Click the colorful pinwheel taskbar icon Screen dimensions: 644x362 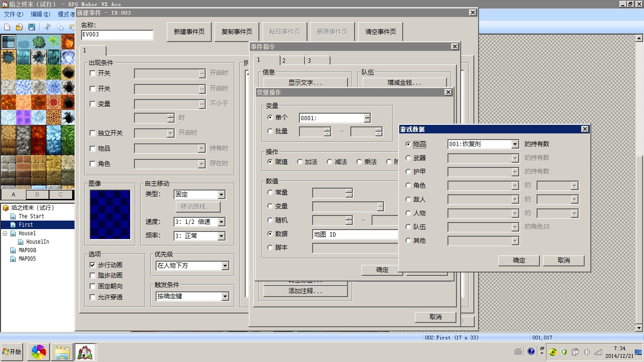(39, 352)
